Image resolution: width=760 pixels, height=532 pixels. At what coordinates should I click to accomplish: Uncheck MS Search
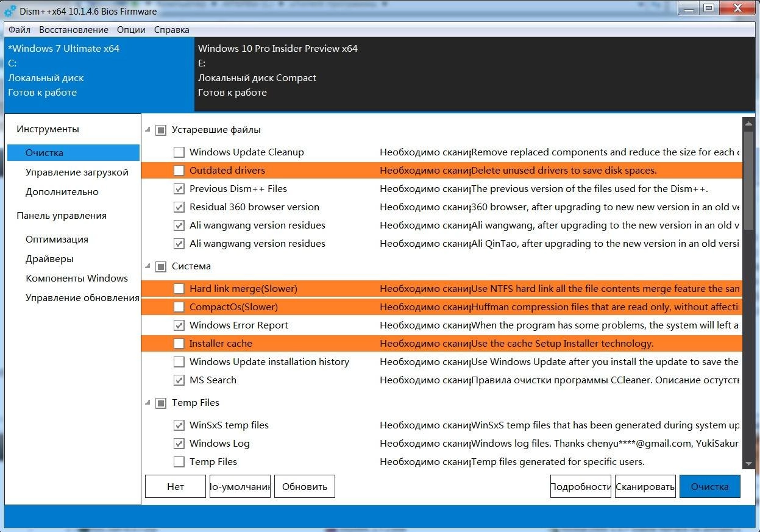click(179, 380)
